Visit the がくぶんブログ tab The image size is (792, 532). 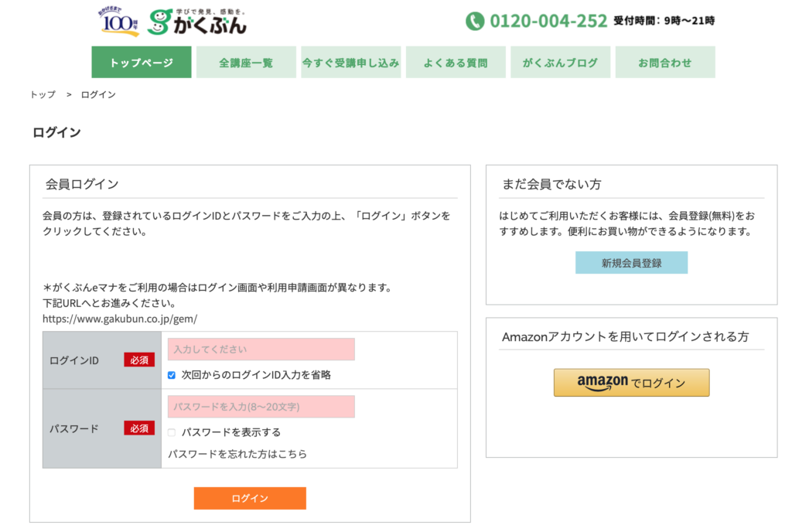[560, 63]
